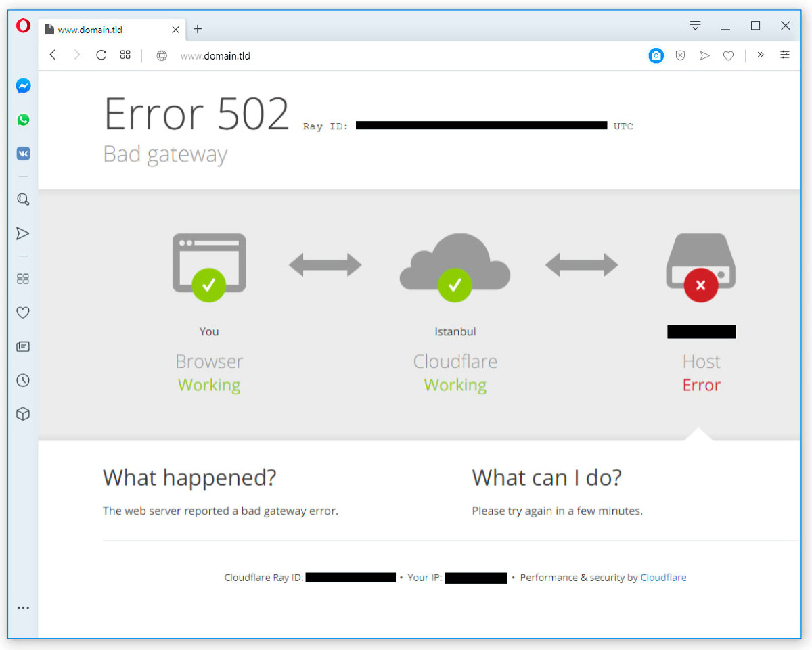This screenshot has height=650, width=812.
Task: Open bookmarks heart in the sidebar
Action: (x=23, y=312)
